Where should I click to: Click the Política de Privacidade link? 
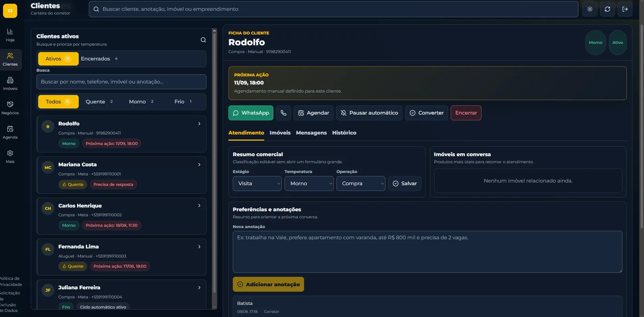[x=10, y=282]
